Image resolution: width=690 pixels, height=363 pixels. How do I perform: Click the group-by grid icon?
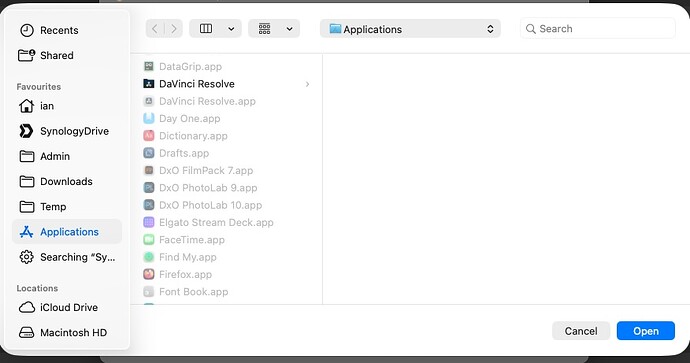(x=264, y=29)
